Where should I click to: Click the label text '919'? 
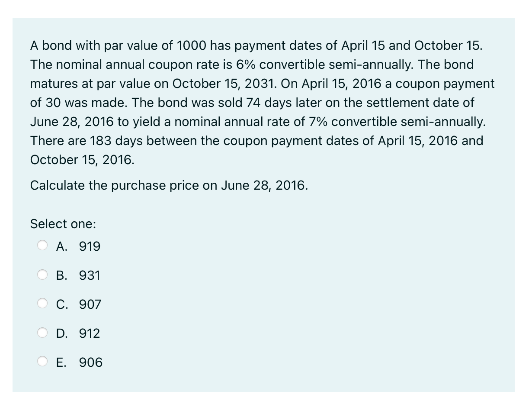pyautogui.click(x=90, y=246)
